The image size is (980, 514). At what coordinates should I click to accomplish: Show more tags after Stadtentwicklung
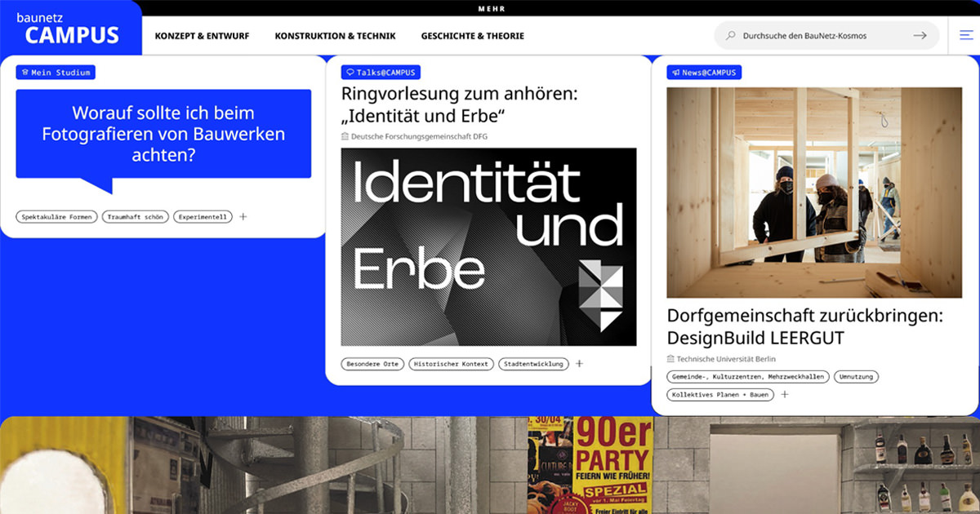click(x=579, y=364)
